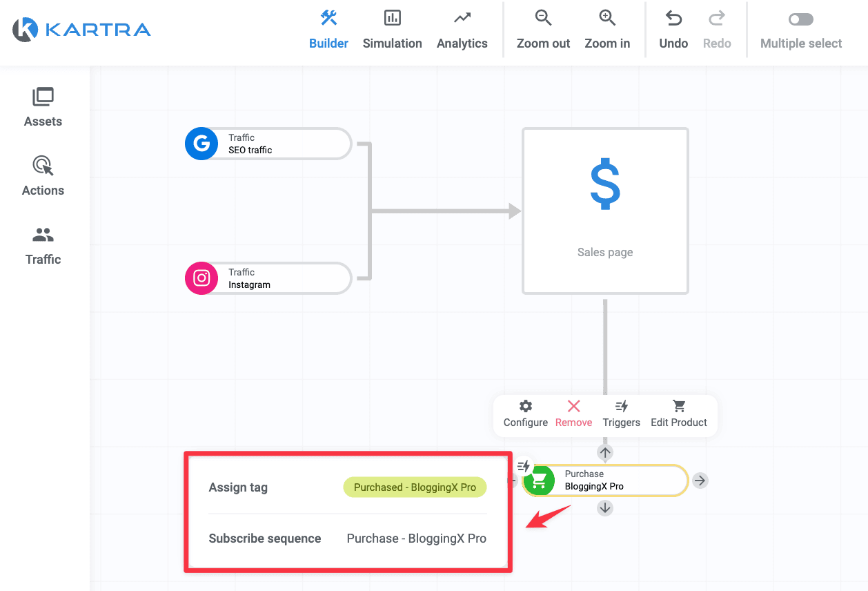The image size is (868, 591).
Task: Open the Assets panel
Action: tap(43, 108)
